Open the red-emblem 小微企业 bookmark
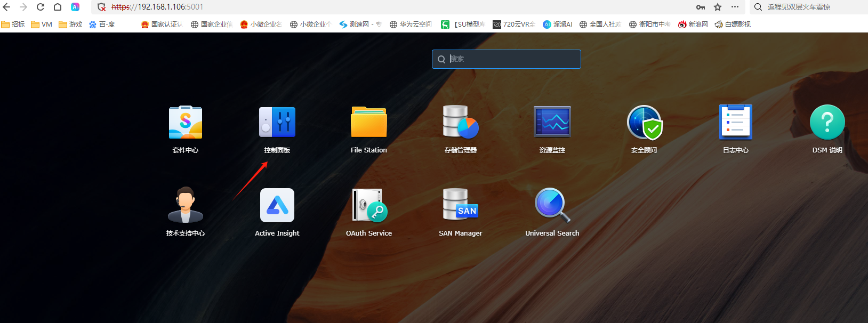 tap(261, 25)
